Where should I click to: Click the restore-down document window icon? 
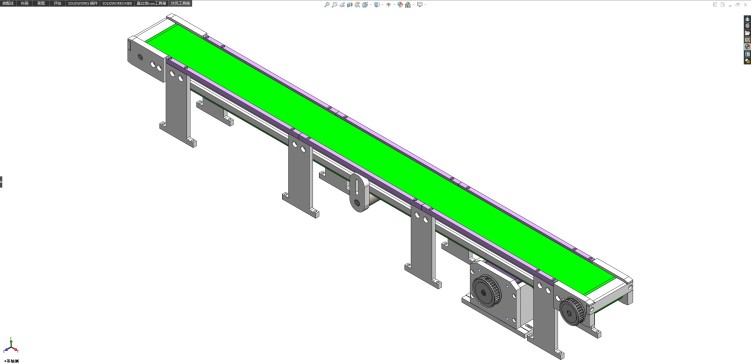738,5
